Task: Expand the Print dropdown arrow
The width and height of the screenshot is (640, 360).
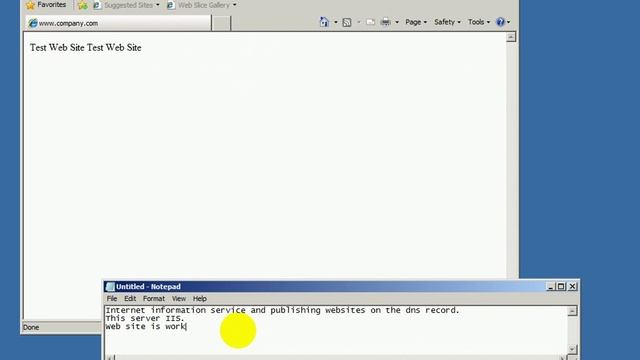Action: 397,22
